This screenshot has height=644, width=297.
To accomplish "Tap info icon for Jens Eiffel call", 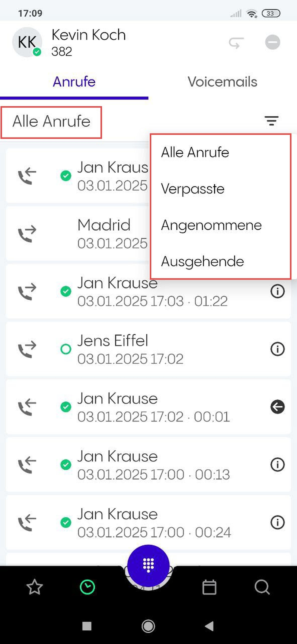I will coord(277,349).
